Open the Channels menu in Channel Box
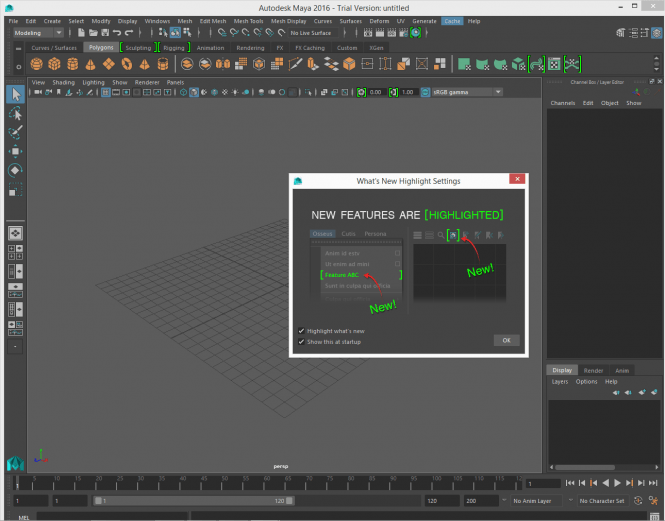 pyautogui.click(x=562, y=103)
